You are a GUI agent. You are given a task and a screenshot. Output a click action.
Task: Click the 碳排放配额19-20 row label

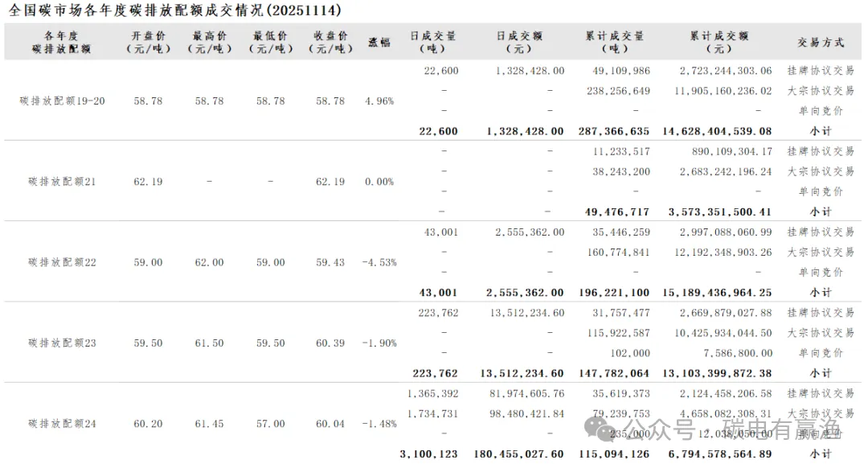tap(62, 101)
